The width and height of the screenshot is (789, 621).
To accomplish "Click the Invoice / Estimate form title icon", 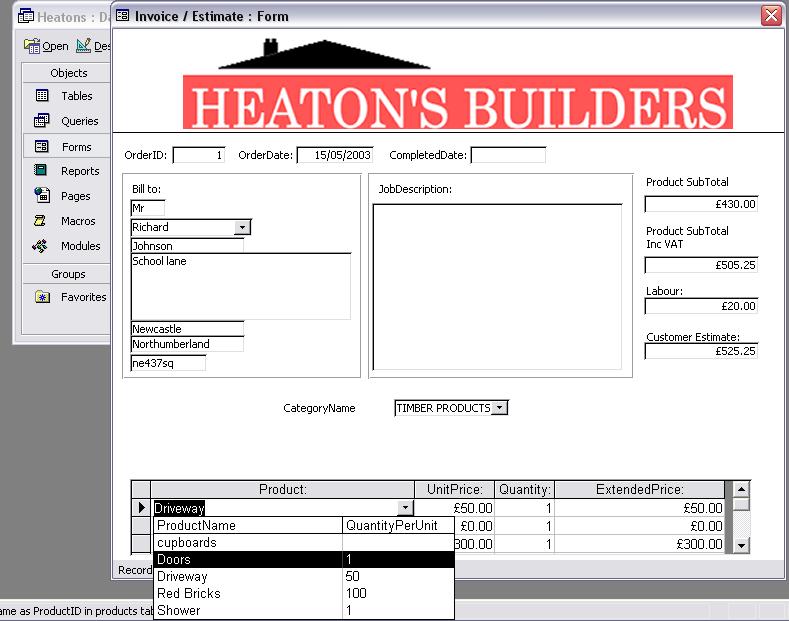I will click(122, 16).
